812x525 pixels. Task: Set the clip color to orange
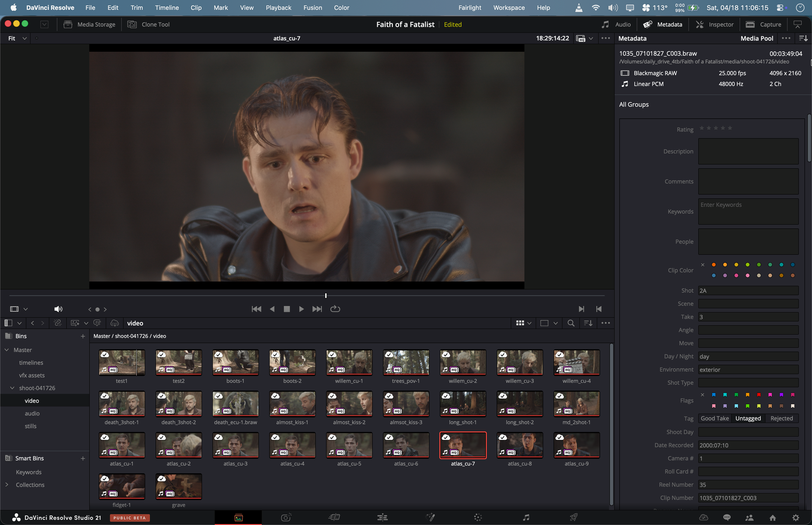(x=714, y=265)
